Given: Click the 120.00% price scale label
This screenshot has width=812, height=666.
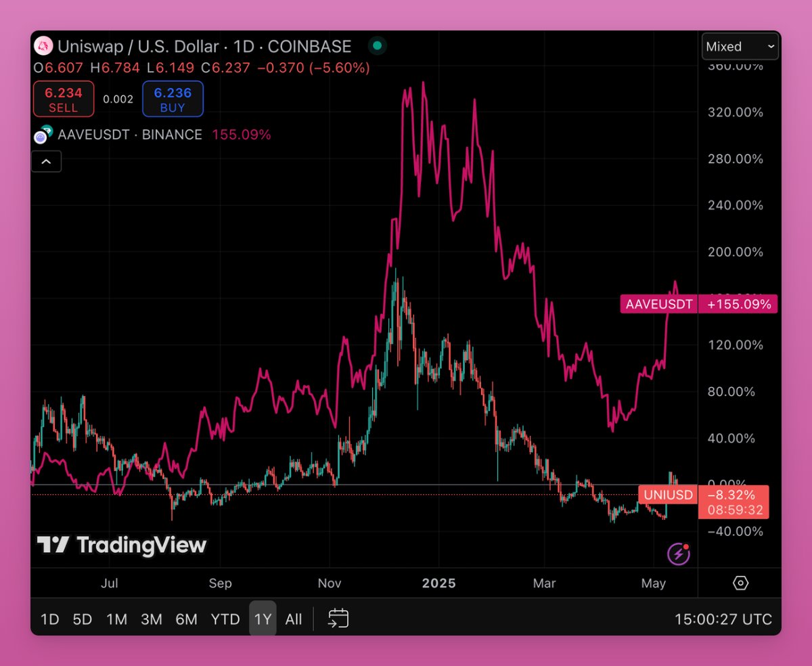Looking at the screenshot, I should 736,345.
